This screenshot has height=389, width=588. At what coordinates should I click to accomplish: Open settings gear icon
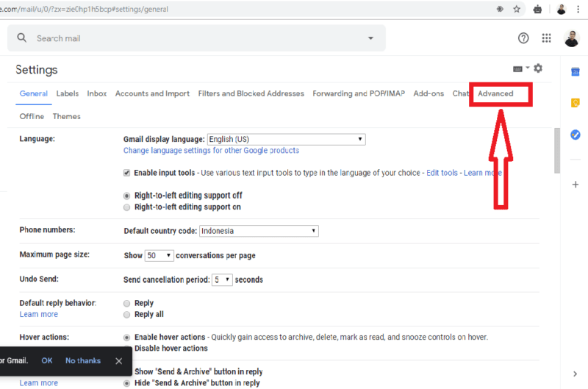pos(538,68)
